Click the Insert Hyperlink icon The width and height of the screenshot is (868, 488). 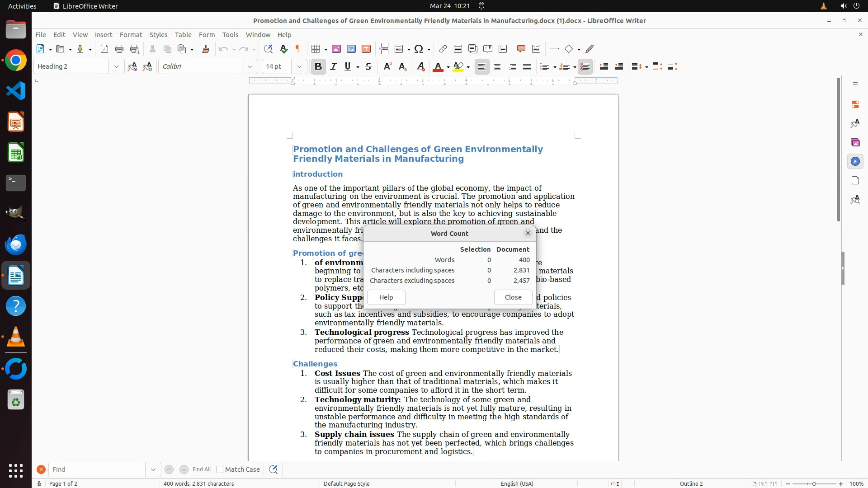pos(443,49)
